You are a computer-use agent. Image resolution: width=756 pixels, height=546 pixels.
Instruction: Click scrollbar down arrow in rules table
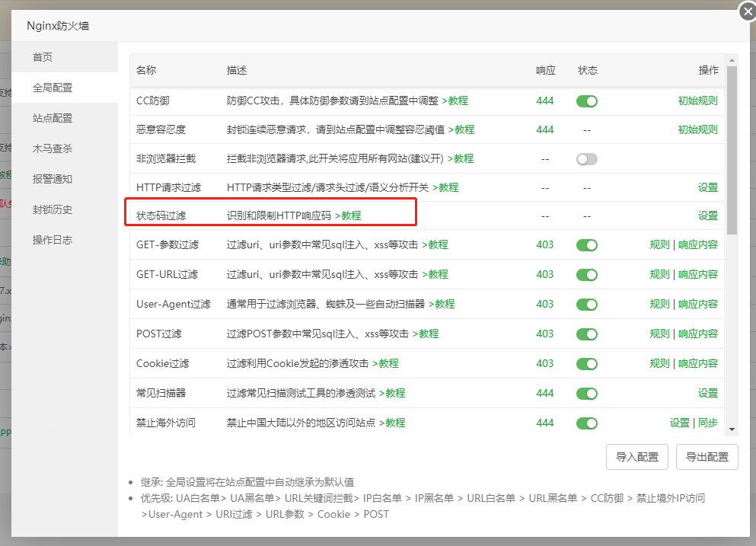(x=732, y=429)
